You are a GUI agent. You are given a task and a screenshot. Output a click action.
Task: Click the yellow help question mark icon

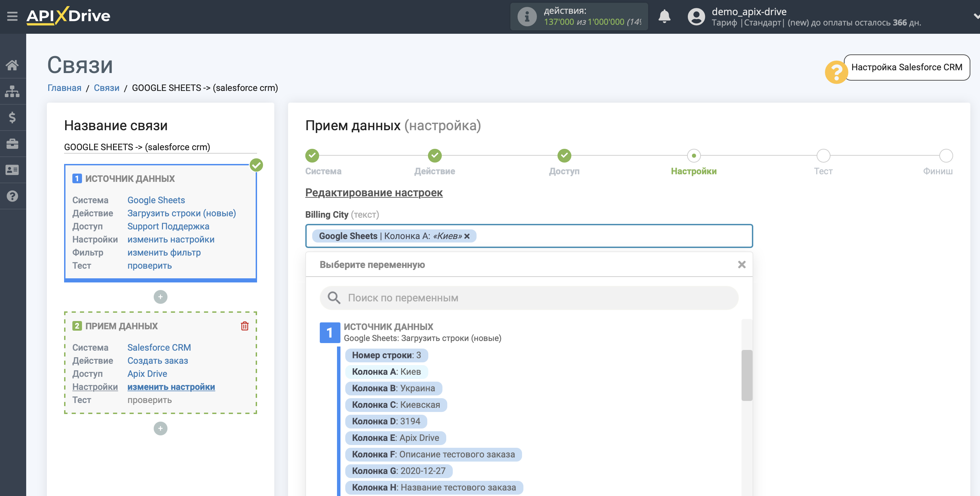click(x=836, y=72)
